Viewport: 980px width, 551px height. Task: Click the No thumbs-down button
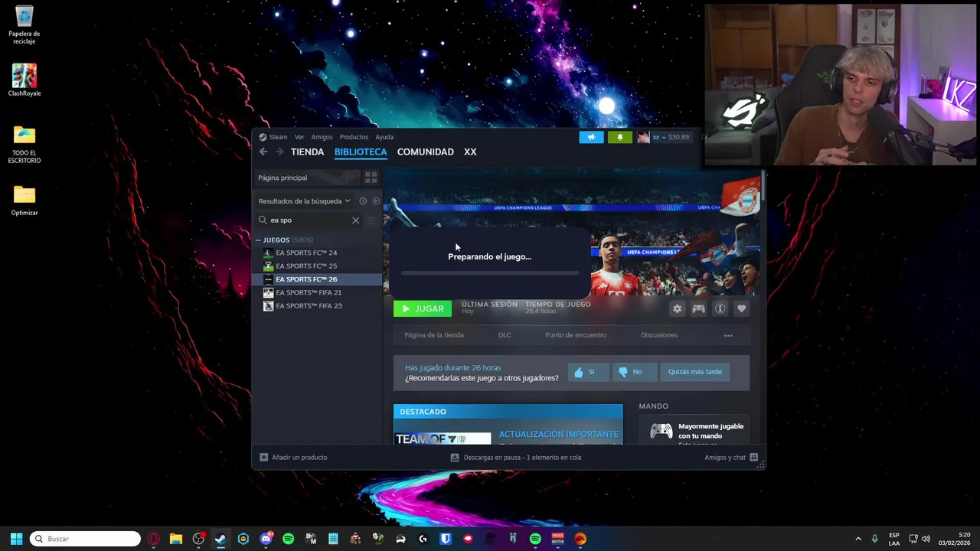(x=635, y=372)
